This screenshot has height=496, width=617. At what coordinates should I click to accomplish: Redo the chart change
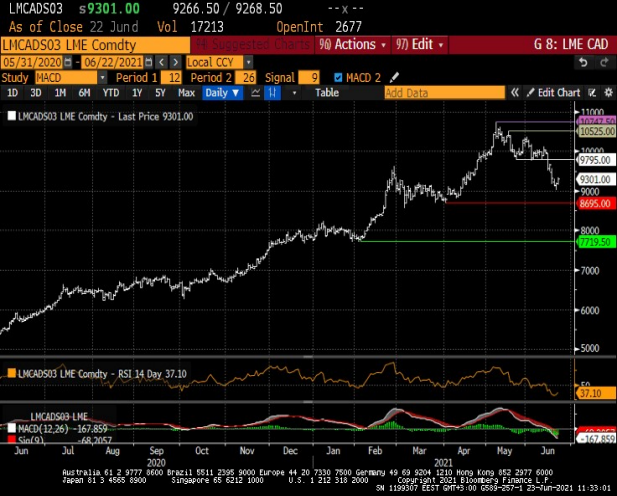point(604,62)
